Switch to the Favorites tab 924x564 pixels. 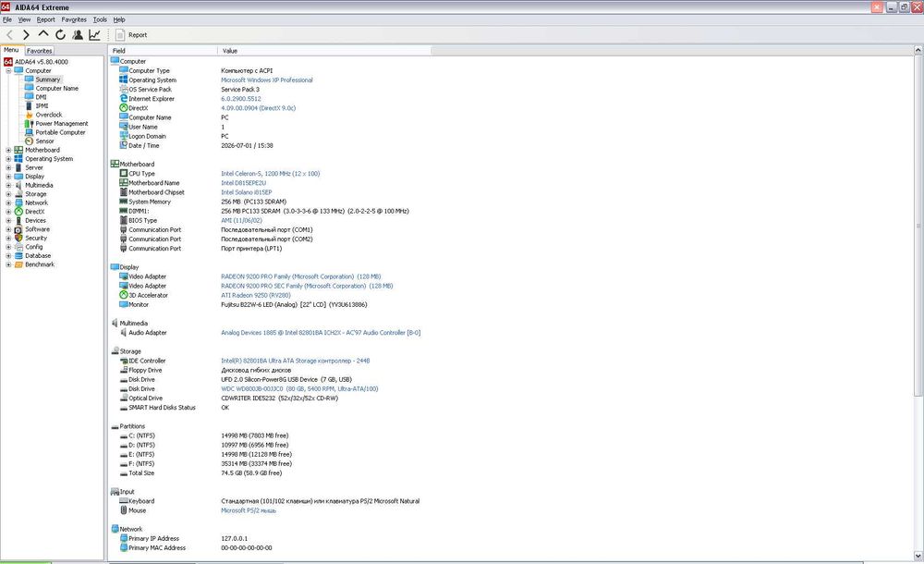pyautogui.click(x=40, y=51)
